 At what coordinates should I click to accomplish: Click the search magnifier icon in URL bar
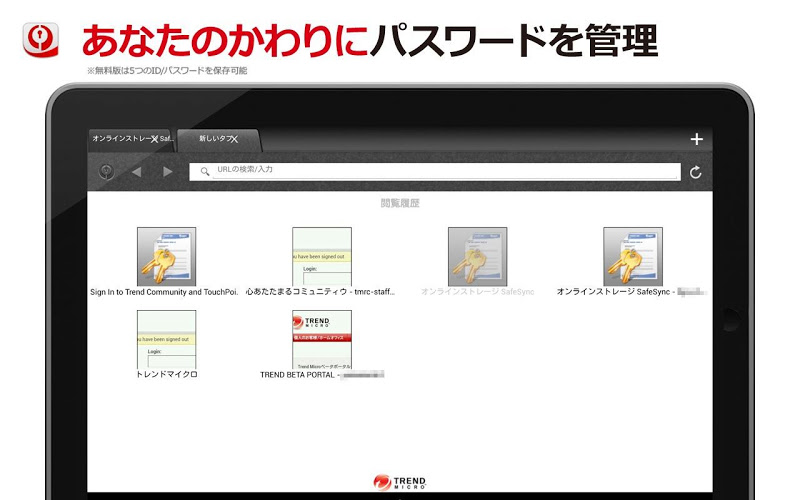[x=205, y=171]
